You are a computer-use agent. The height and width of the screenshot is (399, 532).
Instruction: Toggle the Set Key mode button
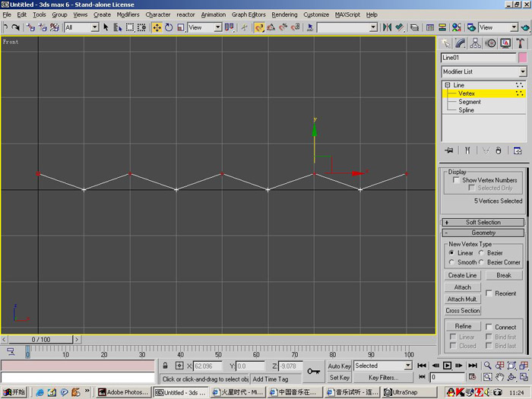tap(339, 377)
